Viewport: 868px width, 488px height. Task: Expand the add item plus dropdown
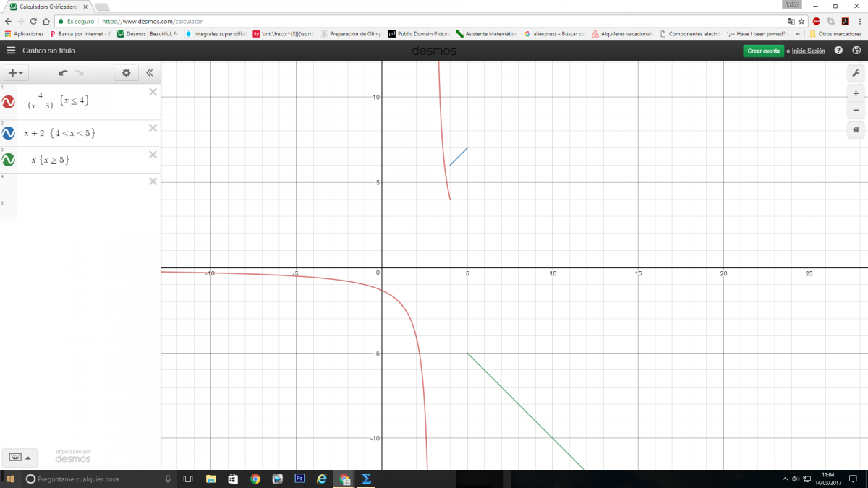pos(15,73)
